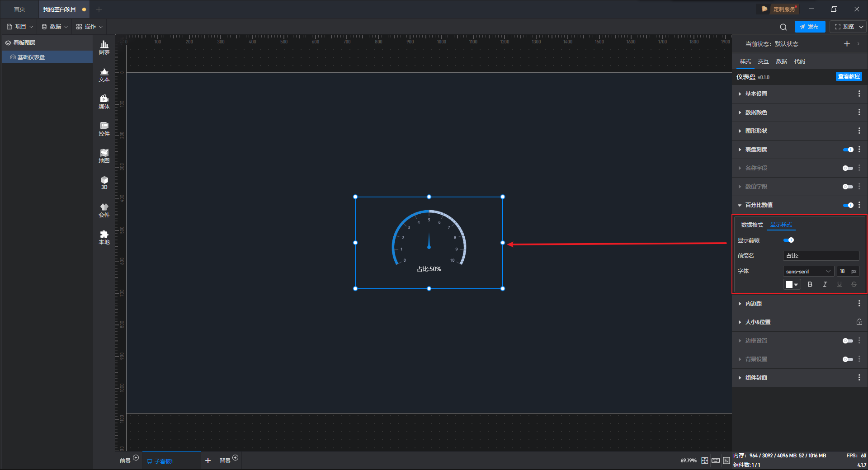Click the plus icon next to 前景

coord(136,458)
